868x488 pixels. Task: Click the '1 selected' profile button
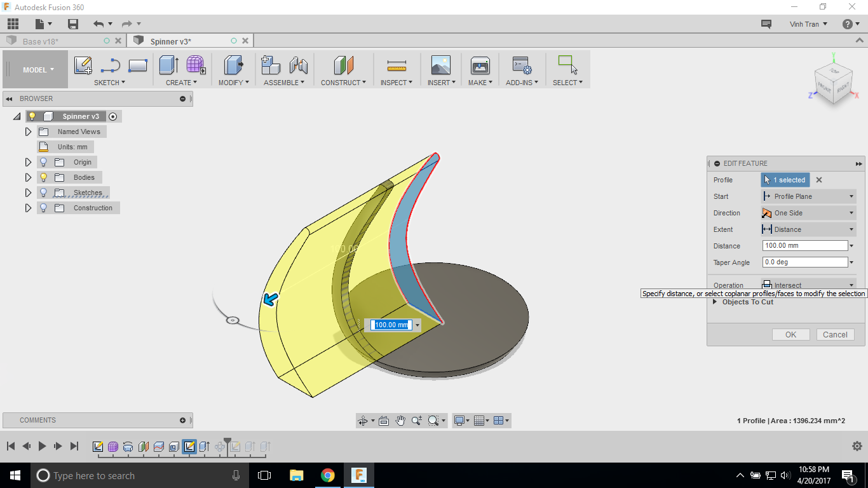click(785, 180)
